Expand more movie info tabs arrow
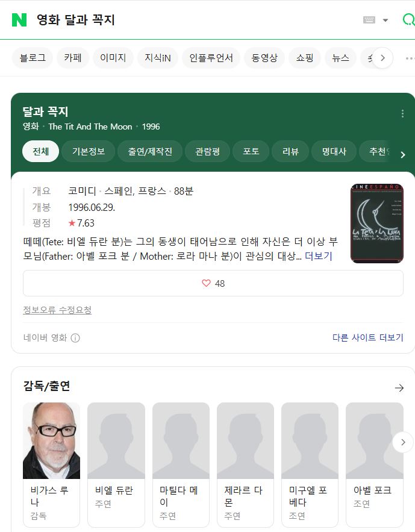Screen dimensions: 415x532 pos(403,155)
